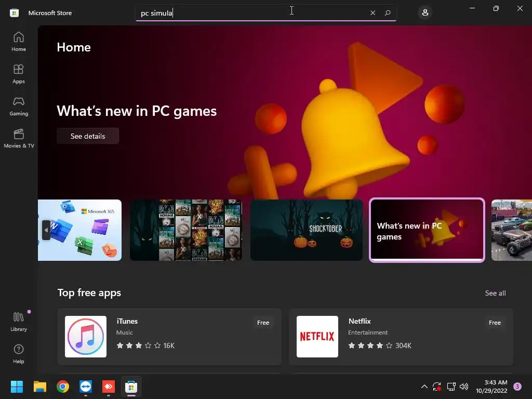Click the iTunes app icon

[x=86, y=337]
